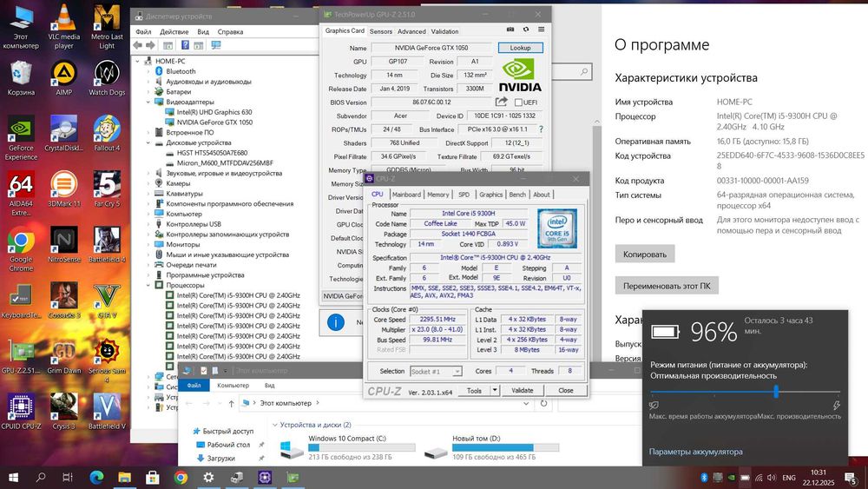Image resolution: width=868 pixels, height=489 pixels.
Task: Switch to Validation tab in GPU-Z
Action: 445,31
